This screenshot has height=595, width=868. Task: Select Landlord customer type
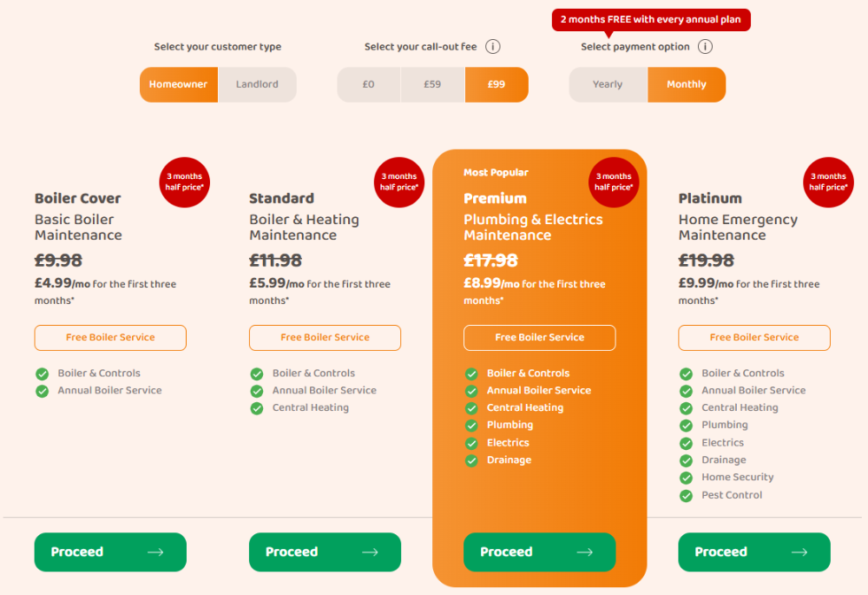[x=258, y=85]
